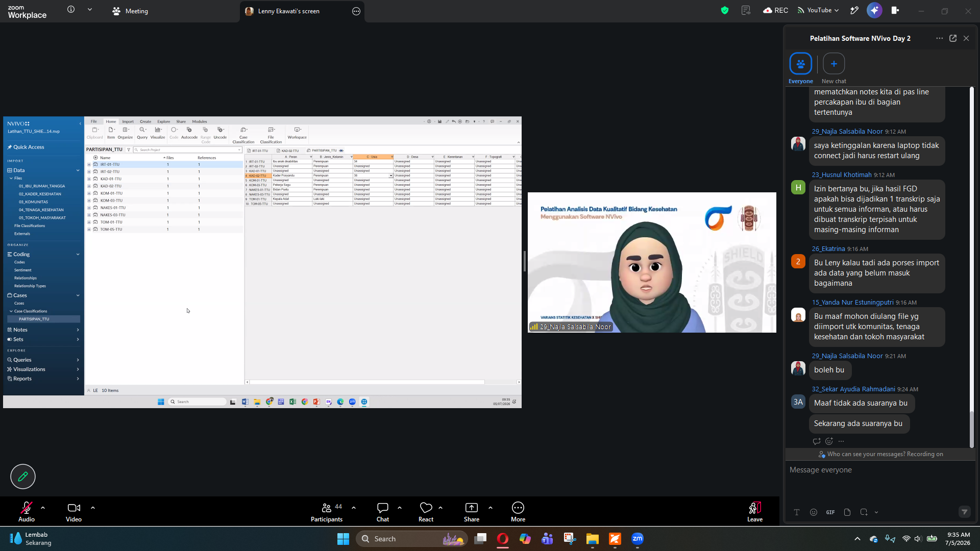The width and height of the screenshot is (980, 551).
Task: Open React emoji reactions
Action: (426, 512)
